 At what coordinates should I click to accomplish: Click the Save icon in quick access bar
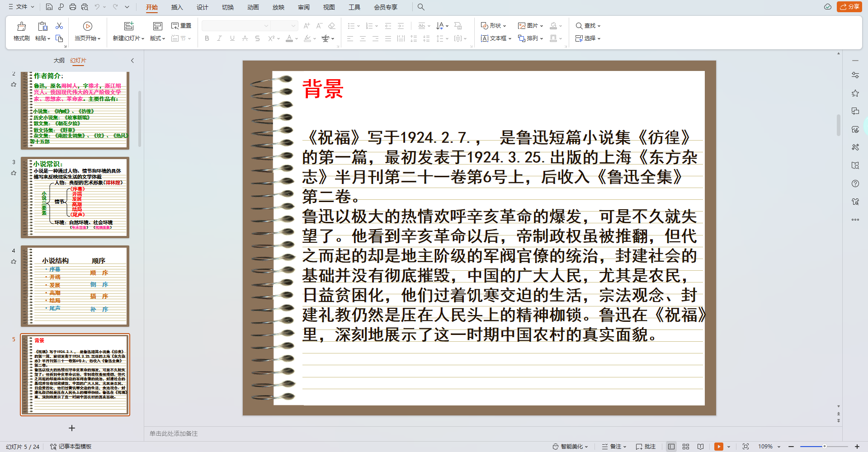coord(49,7)
